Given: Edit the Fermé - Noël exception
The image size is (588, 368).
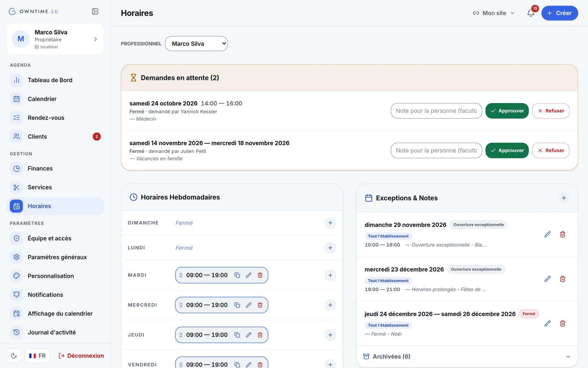Looking at the screenshot, I should 548,323.
